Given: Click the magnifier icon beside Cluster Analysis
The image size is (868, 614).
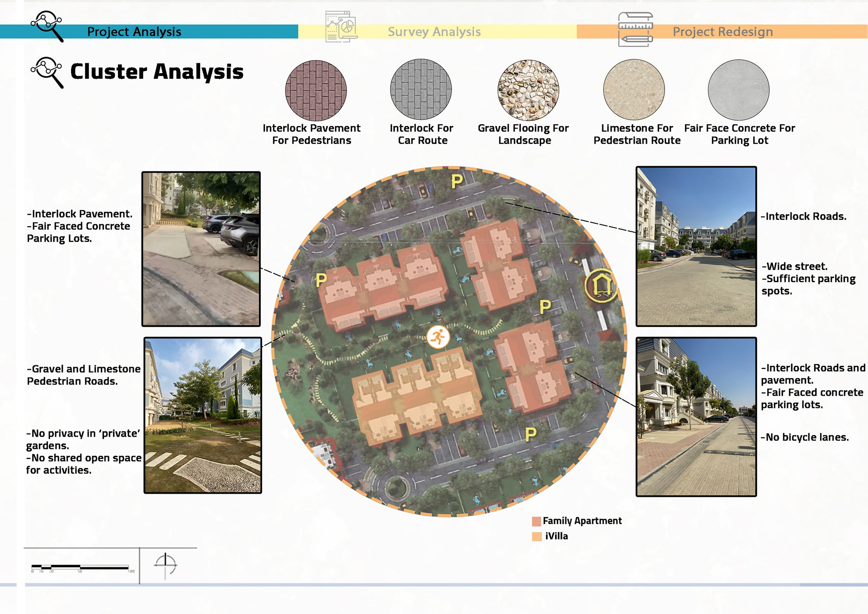Looking at the screenshot, I should (x=47, y=72).
